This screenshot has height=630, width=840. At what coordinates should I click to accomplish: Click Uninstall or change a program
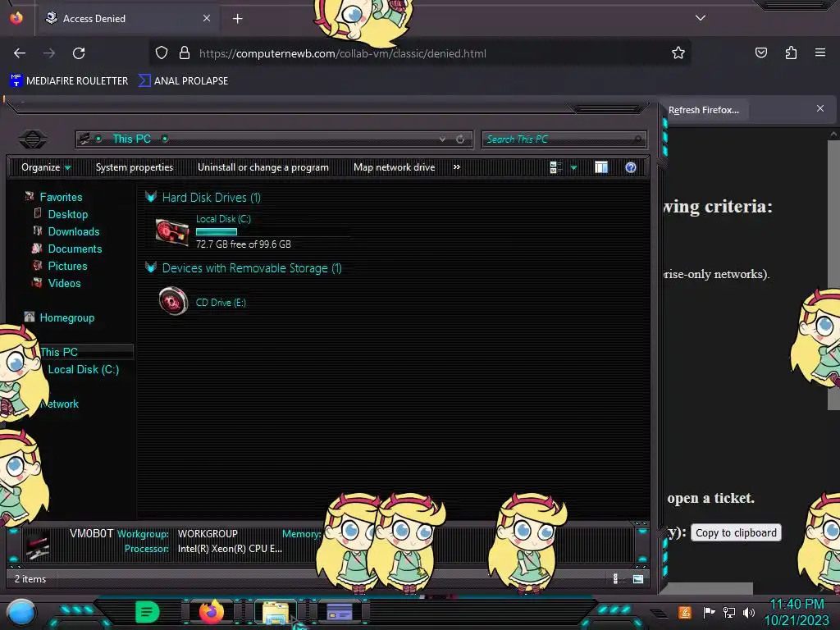[263, 167]
